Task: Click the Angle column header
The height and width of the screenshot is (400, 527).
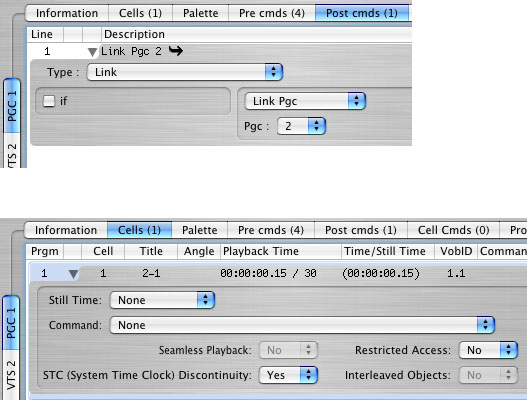Action: 199,251
